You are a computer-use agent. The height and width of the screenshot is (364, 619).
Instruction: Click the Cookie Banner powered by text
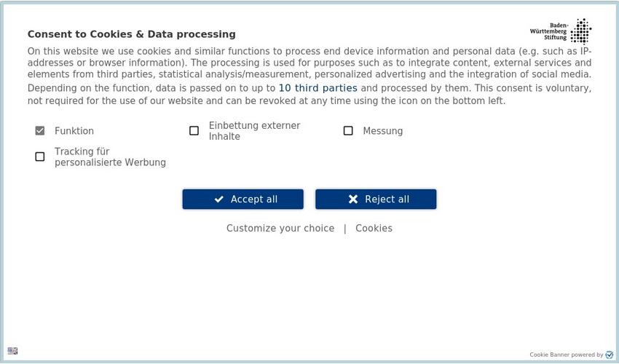(x=566, y=355)
